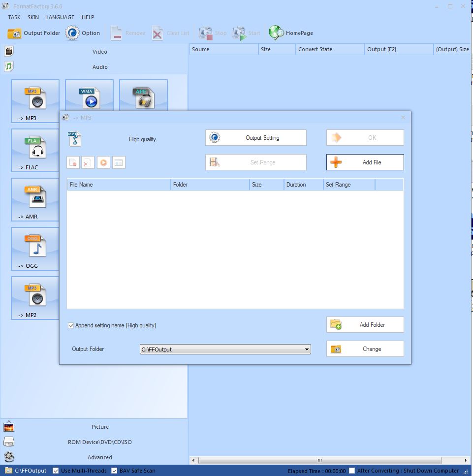The width and height of the screenshot is (473, 476).
Task: Click C:\FFOutput path in status bar
Action: [31, 471]
